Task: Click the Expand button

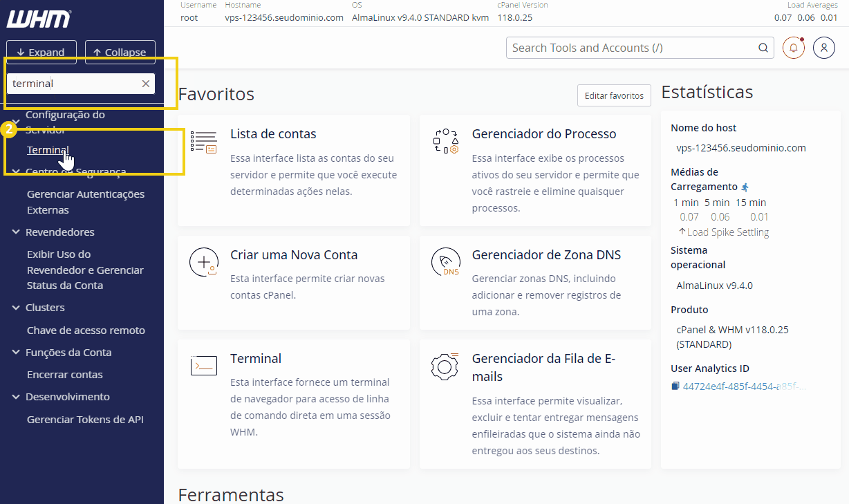Action: coord(41,52)
